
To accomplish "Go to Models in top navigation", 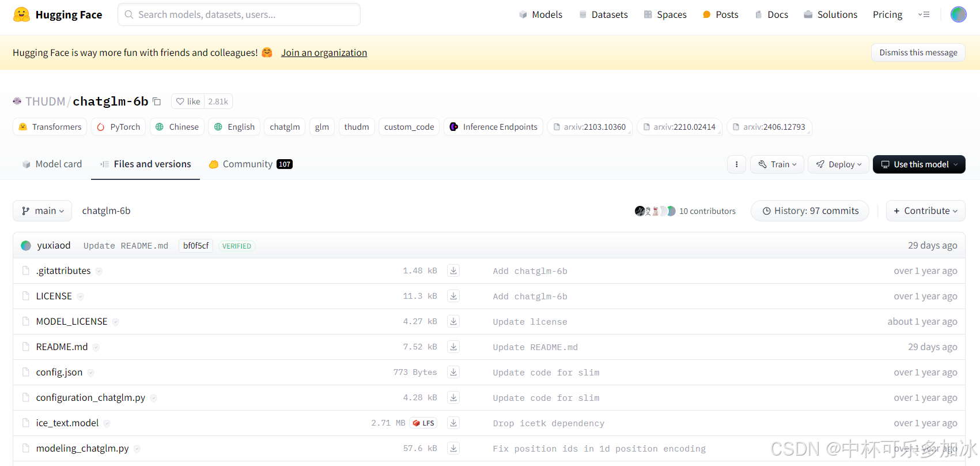I will pos(540,14).
